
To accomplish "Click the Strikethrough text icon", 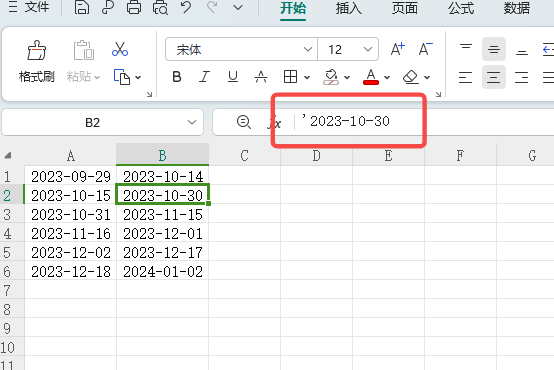I will coord(261,76).
